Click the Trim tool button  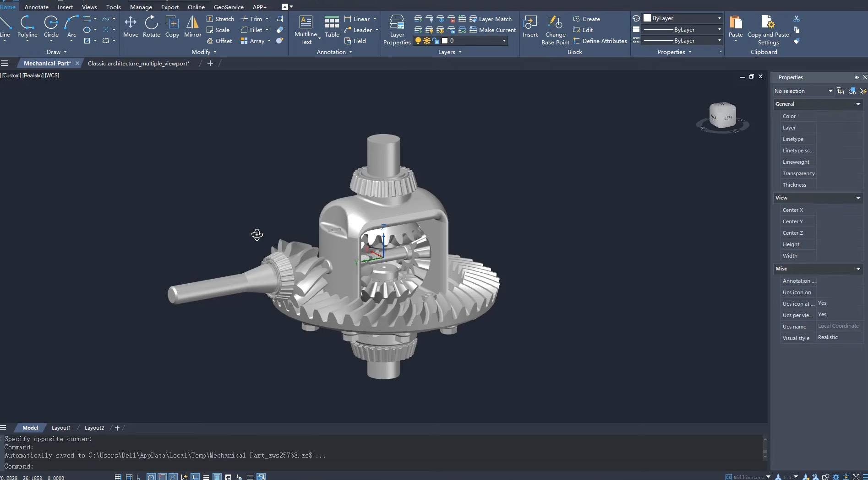click(251, 19)
